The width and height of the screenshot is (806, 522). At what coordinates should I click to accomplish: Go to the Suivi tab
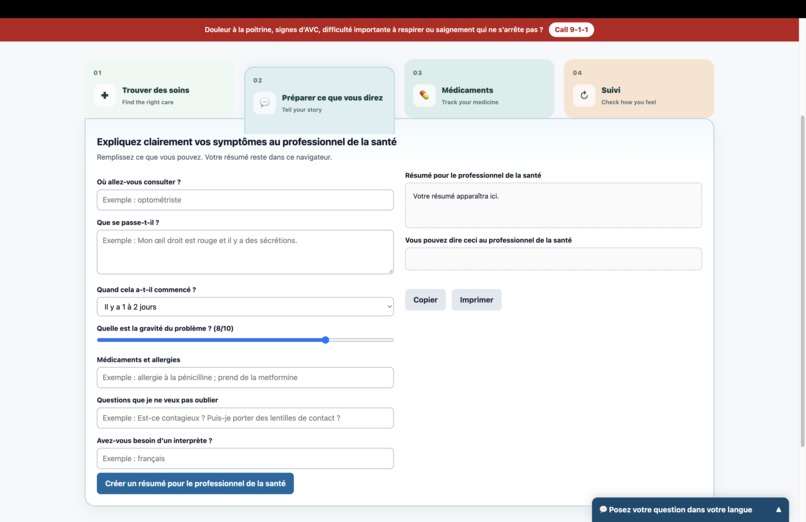point(639,89)
